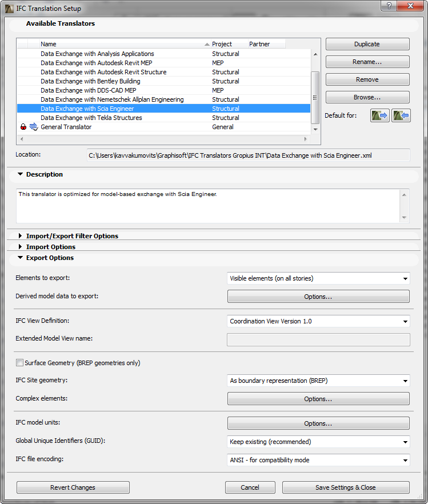Open IFC model units Options
The height and width of the screenshot is (504, 428).
pyautogui.click(x=318, y=423)
